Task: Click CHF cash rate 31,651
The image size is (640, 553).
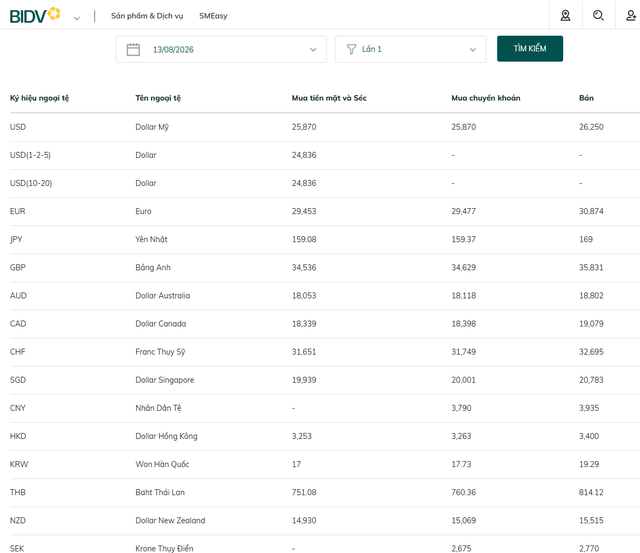Action: point(304,352)
